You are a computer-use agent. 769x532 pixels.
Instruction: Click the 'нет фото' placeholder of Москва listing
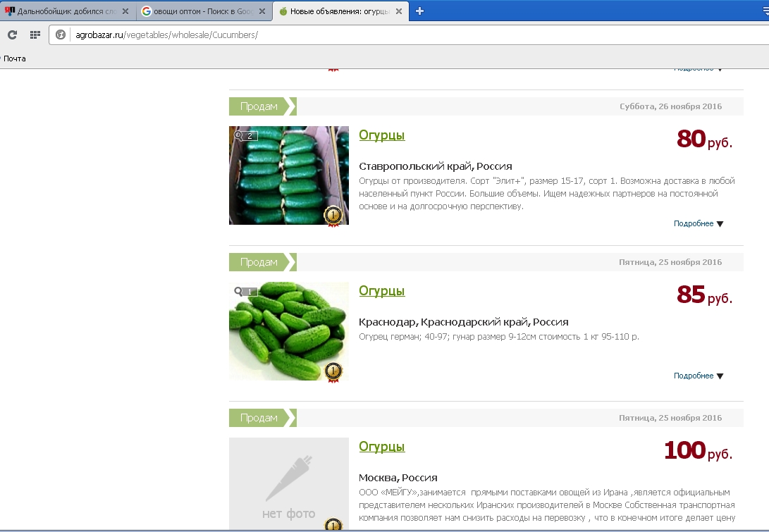(x=289, y=483)
